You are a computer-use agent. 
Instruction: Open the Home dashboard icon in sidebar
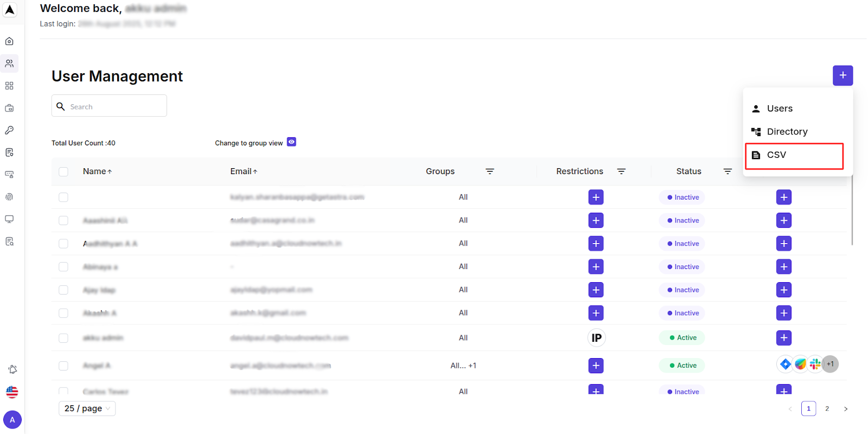pos(9,41)
